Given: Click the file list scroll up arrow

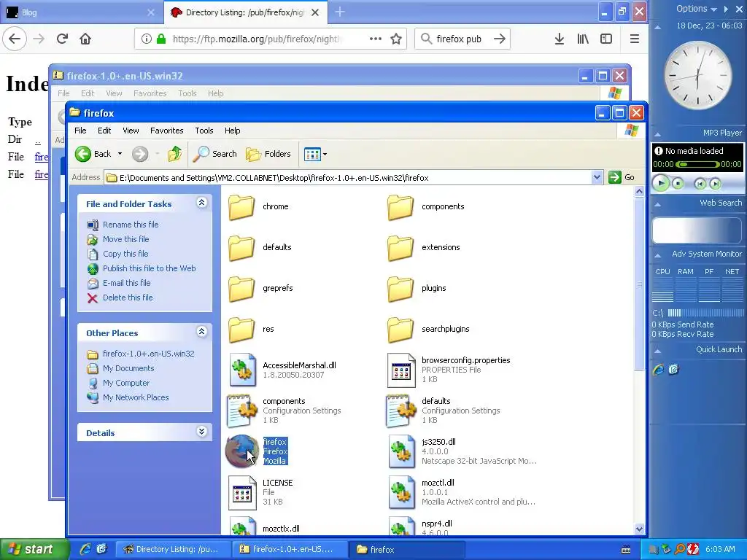Looking at the screenshot, I should tap(639, 192).
